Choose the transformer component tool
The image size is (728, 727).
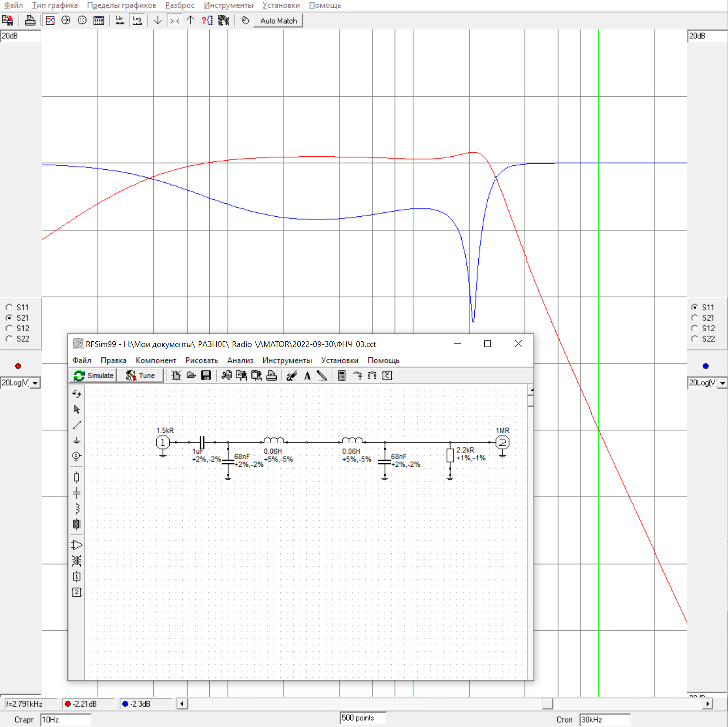pos(77,561)
